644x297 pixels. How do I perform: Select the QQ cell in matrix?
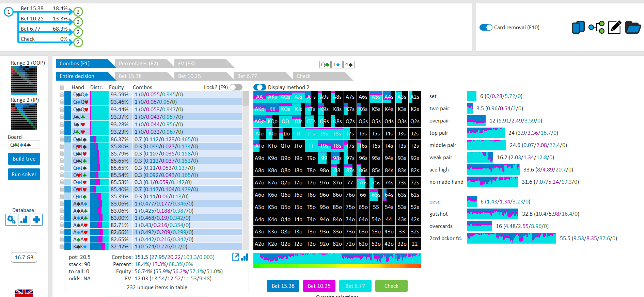click(x=285, y=121)
